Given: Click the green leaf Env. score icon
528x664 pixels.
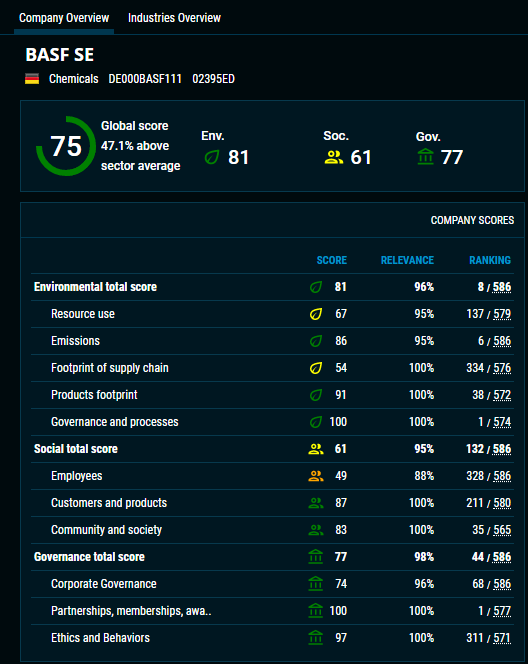Looking at the screenshot, I should coord(212,158).
